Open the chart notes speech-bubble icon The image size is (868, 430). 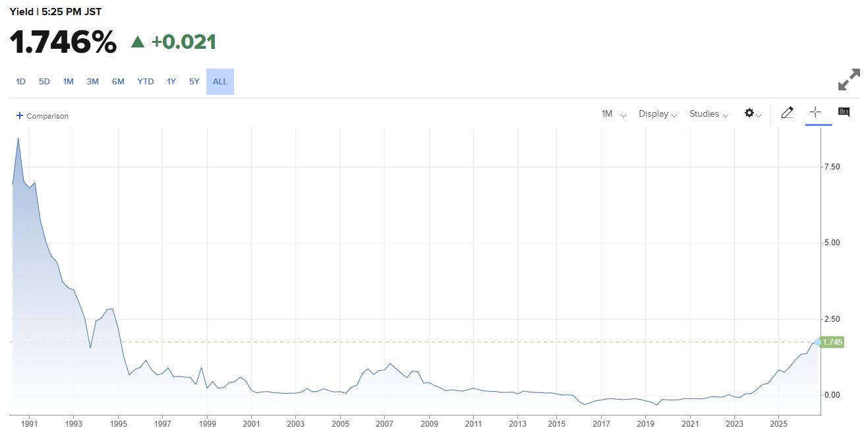(x=844, y=112)
